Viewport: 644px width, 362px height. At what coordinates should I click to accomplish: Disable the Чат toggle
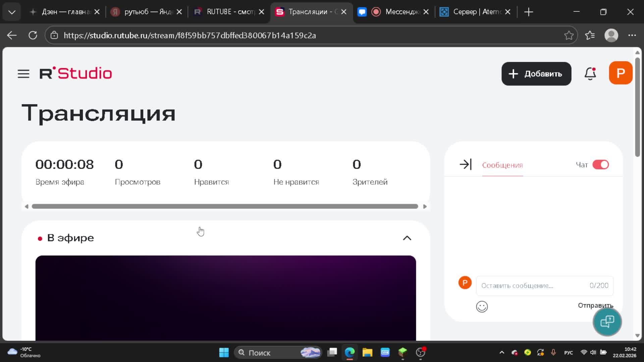601,165
